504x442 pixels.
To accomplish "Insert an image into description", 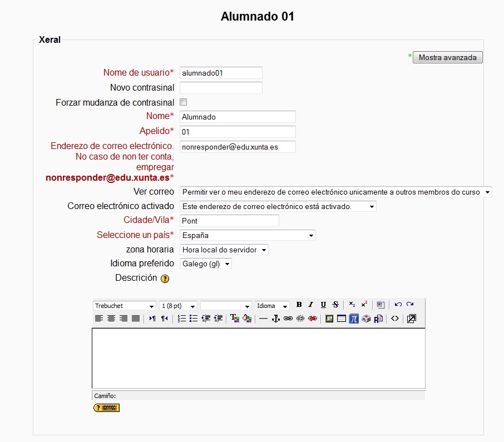I will tap(329, 319).
